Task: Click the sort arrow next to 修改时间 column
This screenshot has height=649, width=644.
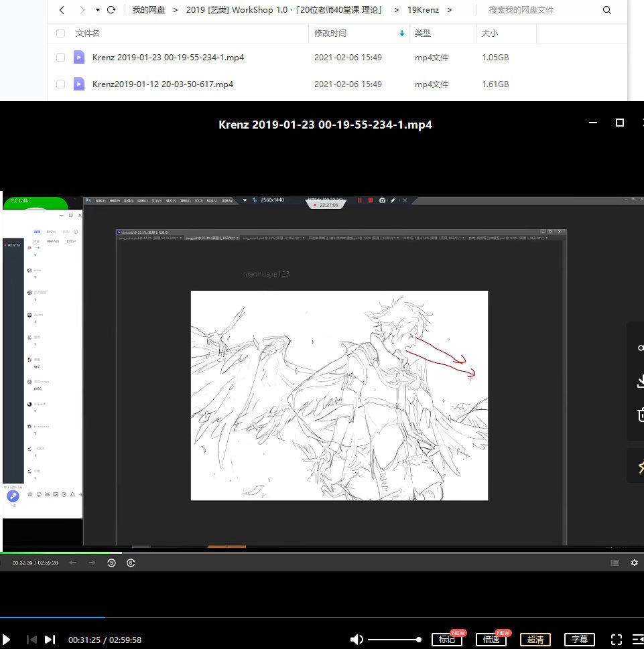Action: tap(401, 33)
